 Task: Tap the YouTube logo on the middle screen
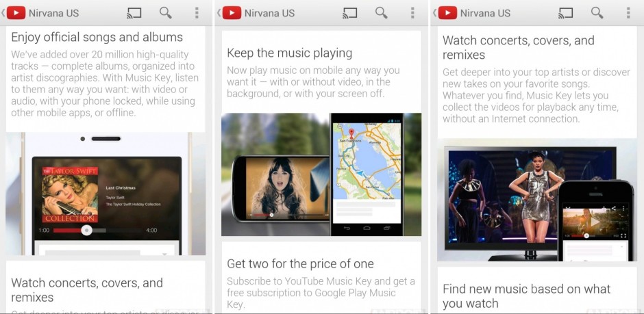(x=232, y=13)
